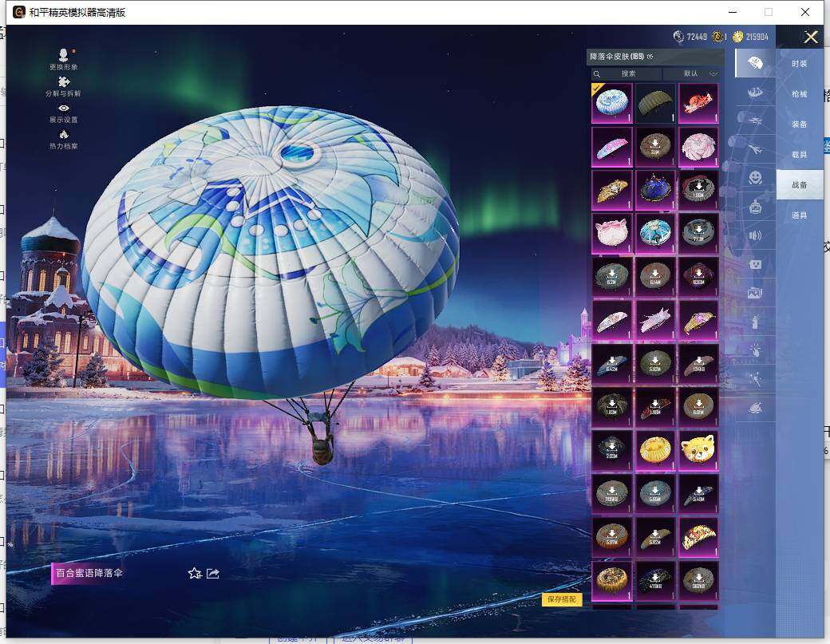The image size is (830, 644).
Task: Click the info icon beside 降落伞皮肤(189)
Action: click(x=650, y=57)
